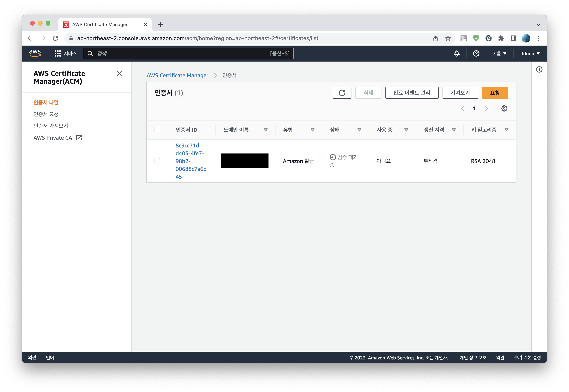Open the 서울 region dropdown
569x392 pixels.
[499, 54]
